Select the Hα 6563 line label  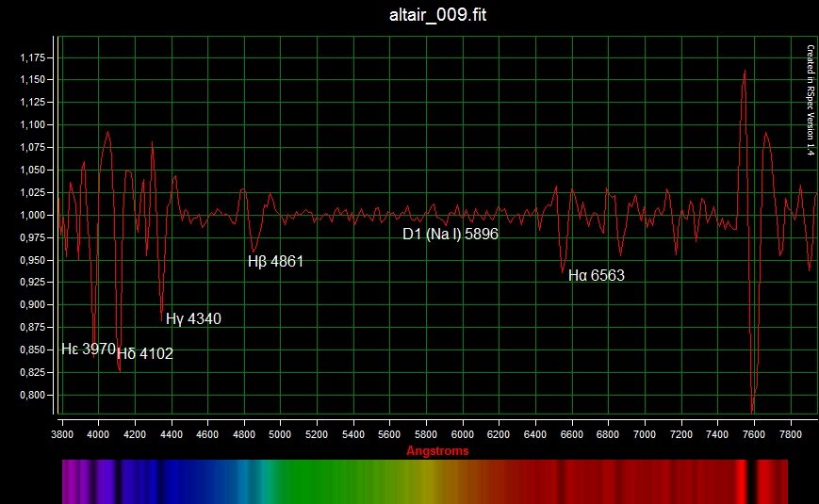pos(596,275)
